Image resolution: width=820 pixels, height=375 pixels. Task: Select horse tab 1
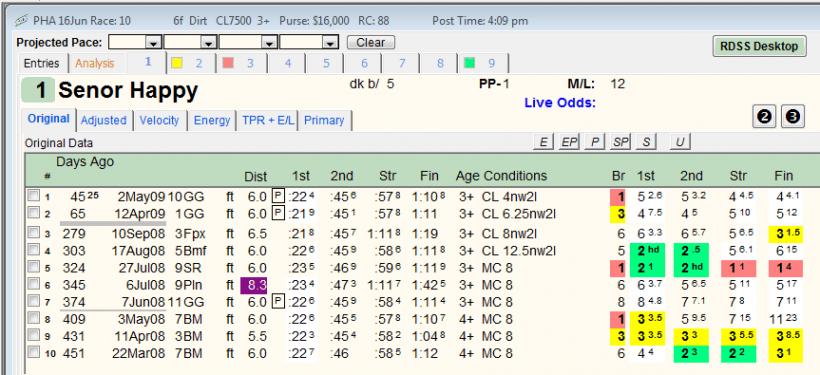point(148,62)
